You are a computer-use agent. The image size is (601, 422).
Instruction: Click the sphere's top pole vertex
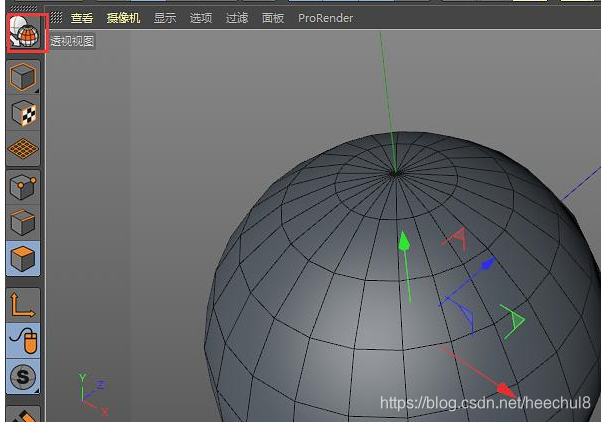point(395,173)
